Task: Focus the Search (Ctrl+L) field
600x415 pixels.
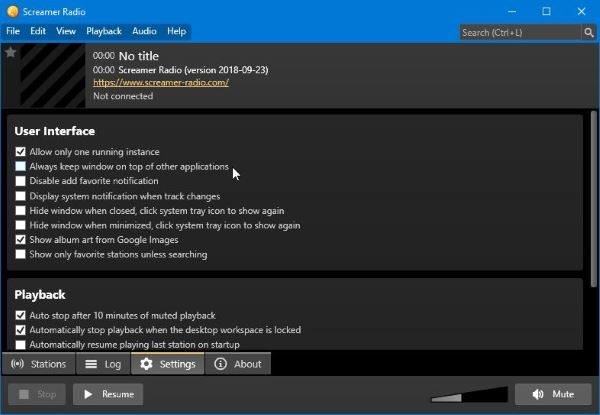Action: click(520, 33)
